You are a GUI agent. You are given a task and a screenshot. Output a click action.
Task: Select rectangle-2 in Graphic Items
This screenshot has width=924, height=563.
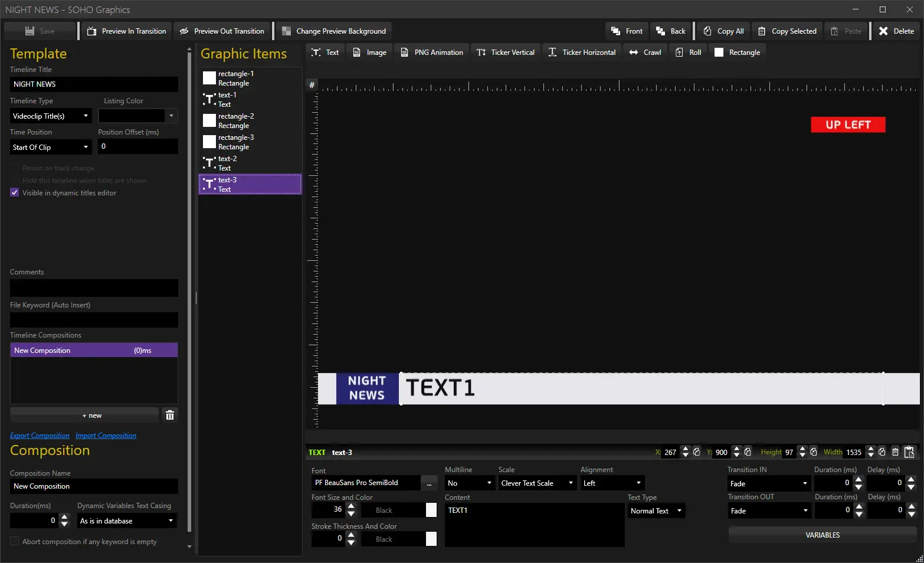point(250,121)
